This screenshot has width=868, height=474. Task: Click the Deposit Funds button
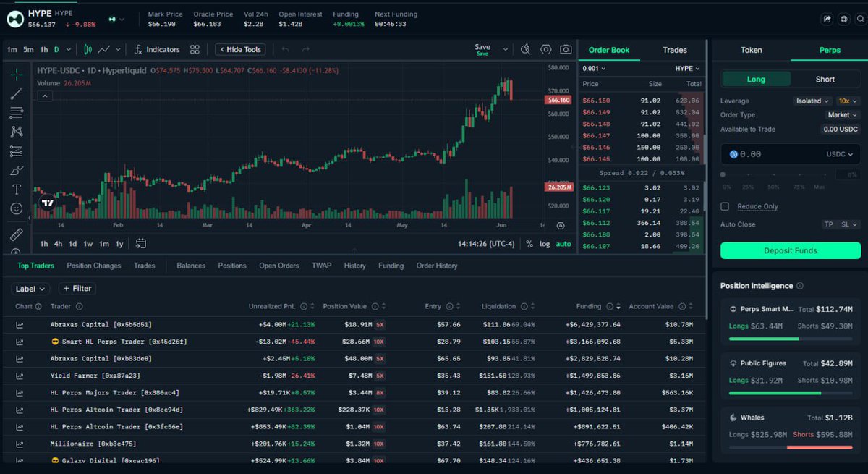click(x=791, y=250)
